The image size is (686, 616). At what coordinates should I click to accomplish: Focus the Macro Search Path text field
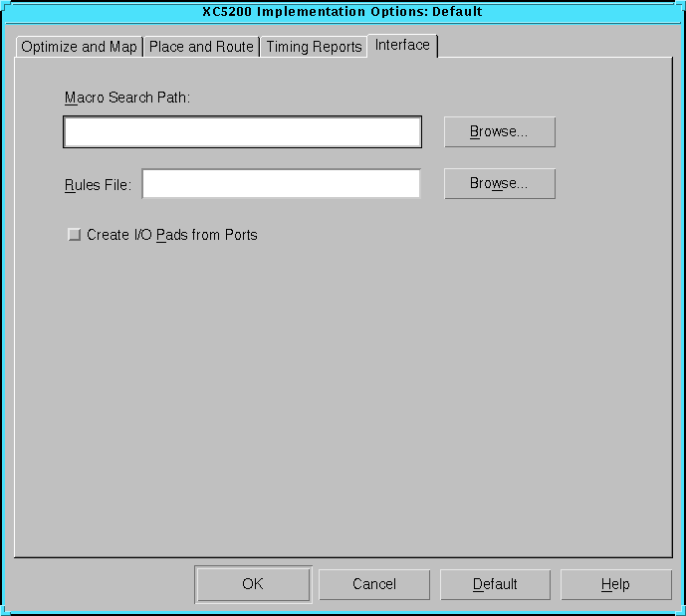[242, 132]
